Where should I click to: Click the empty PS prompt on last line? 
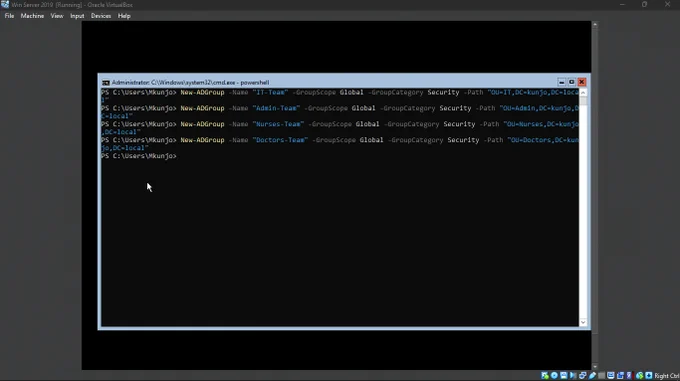click(x=139, y=156)
